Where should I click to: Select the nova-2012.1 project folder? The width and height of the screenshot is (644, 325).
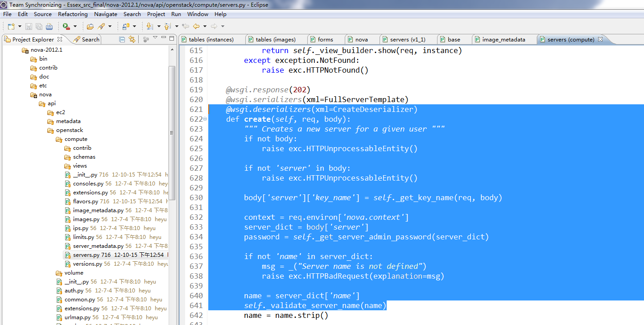46,50
